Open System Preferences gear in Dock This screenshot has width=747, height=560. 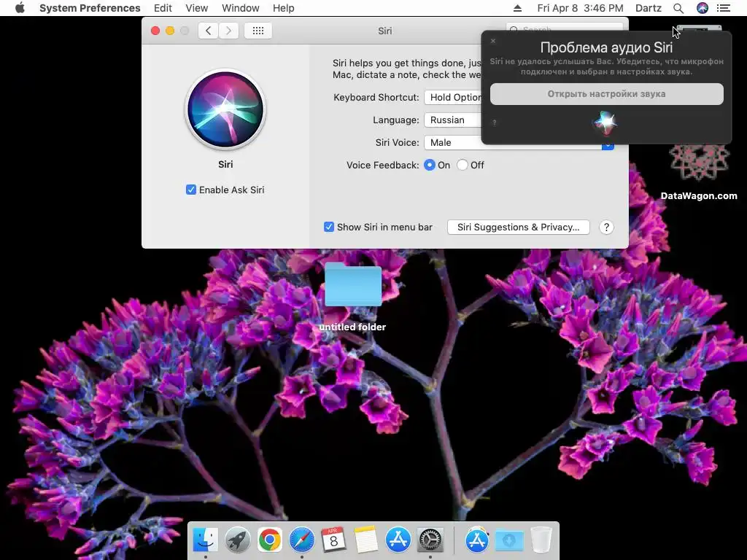click(x=430, y=540)
